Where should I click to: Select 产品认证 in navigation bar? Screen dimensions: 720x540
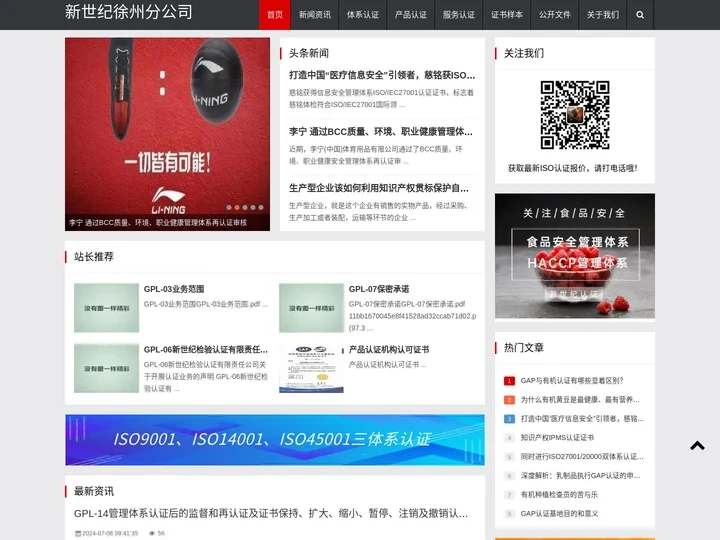tap(411, 15)
